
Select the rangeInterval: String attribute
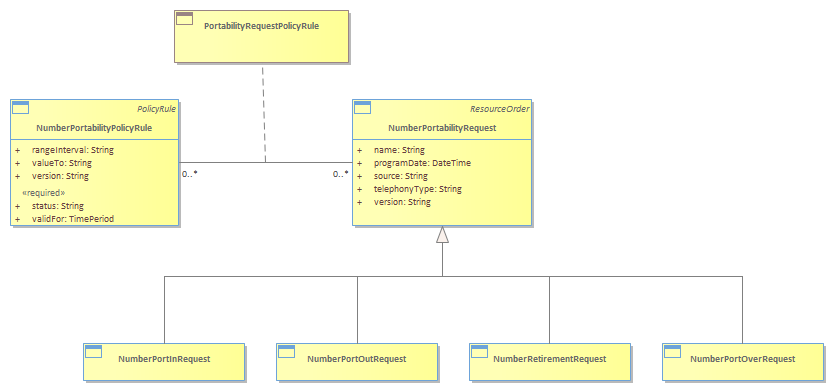tap(72, 150)
